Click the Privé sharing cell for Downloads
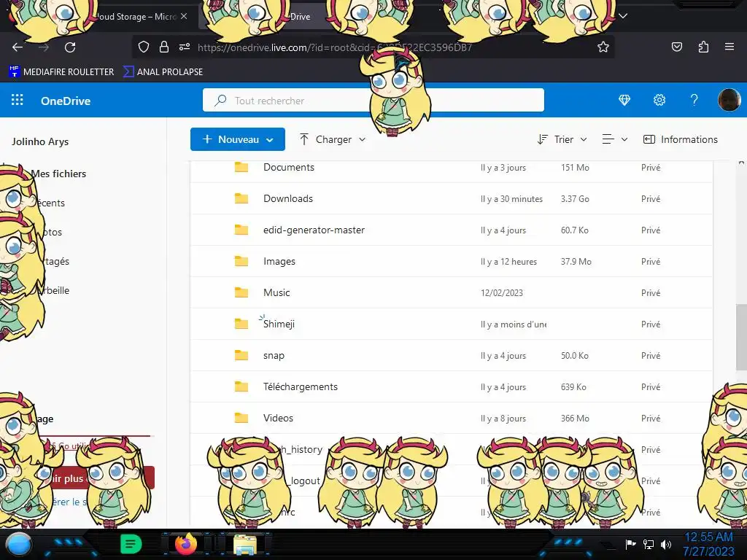This screenshot has width=747, height=560. click(650, 198)
